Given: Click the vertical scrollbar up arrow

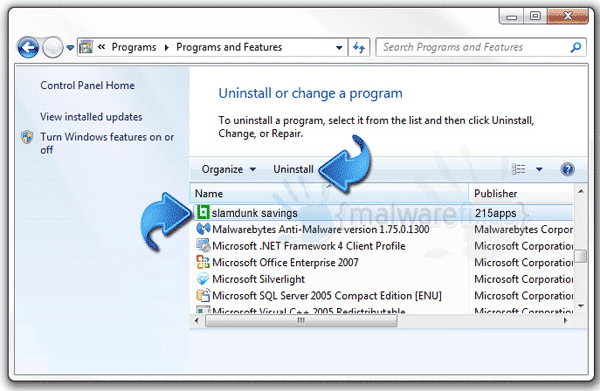Looking at the screenshot, I should pyautogui.click(x=581, y=191).
